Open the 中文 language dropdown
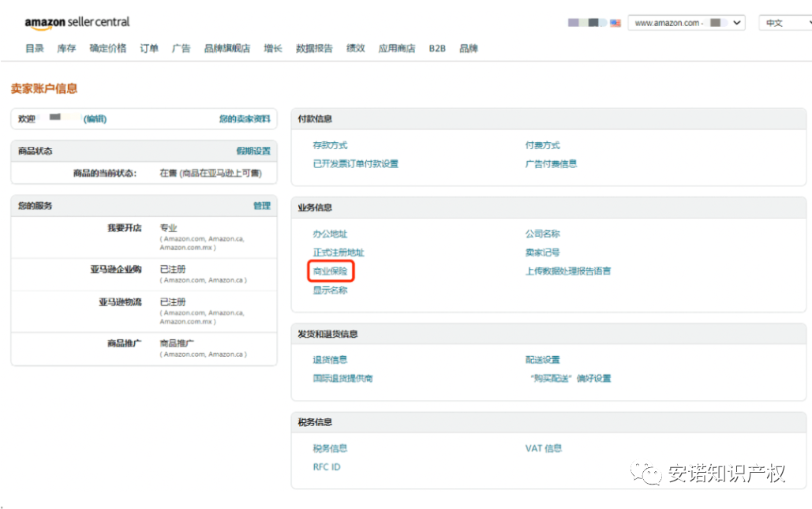The image size is (812, 509). click(784, 23)
